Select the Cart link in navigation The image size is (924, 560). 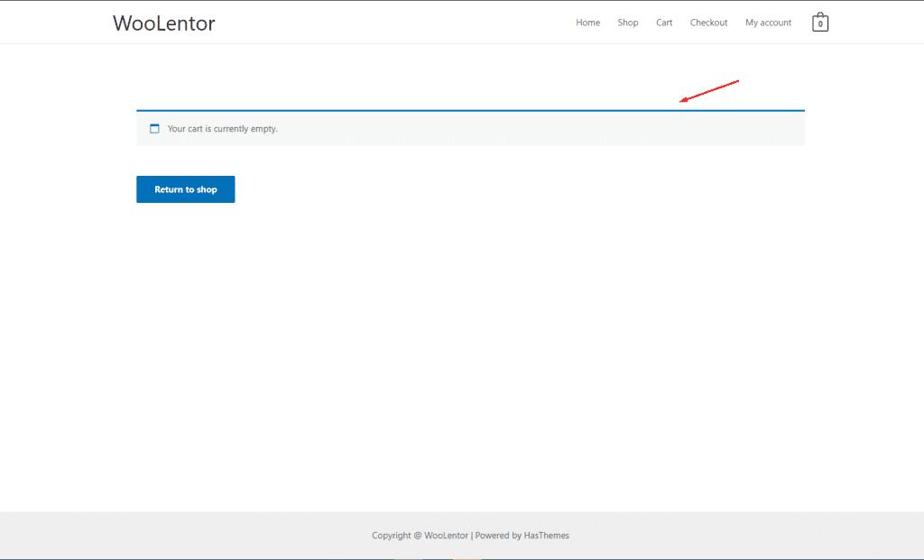(x=664, y=23)
